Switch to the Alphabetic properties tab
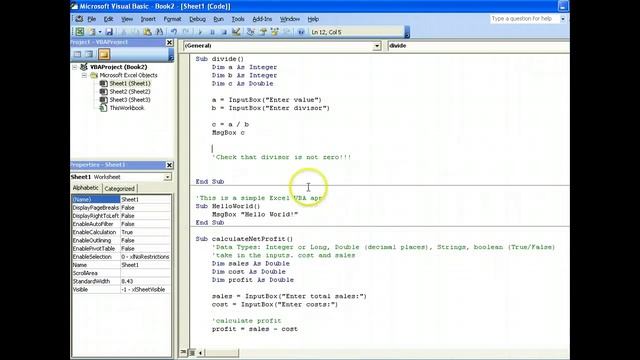The width and height of the screenshot is (640, 360). click(86, 188)
